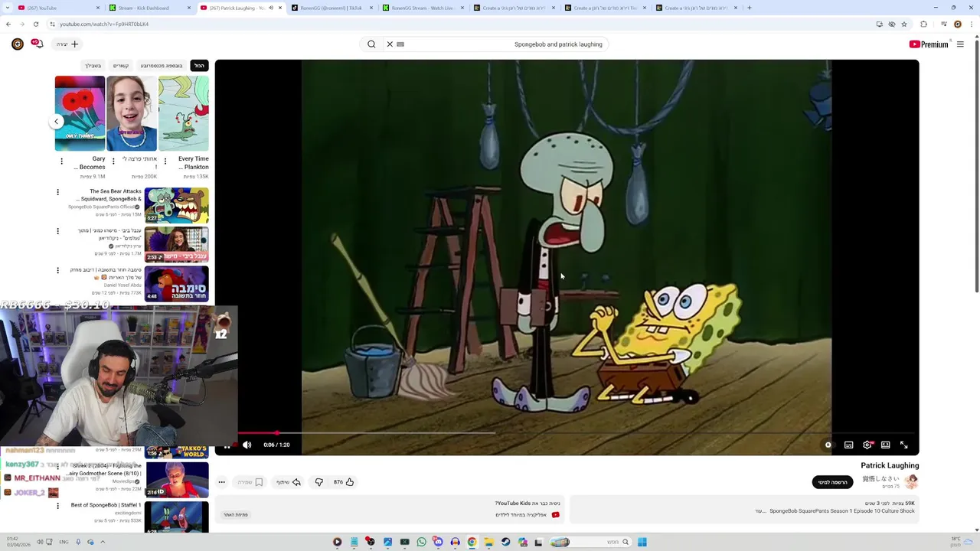Open the notifications bell
The image size is (980, 551).
[x=37, y=44]
